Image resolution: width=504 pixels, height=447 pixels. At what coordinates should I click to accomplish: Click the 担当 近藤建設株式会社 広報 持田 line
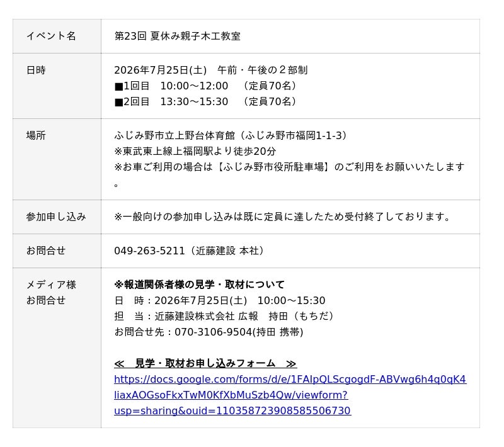tap(225, 316)
